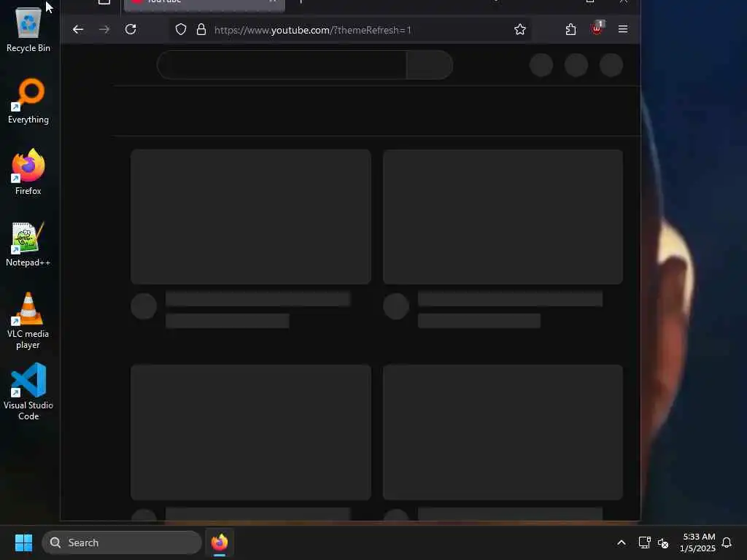
Task: Go back to the previous page
Action: pyautogui.click(x=78, y=29)
